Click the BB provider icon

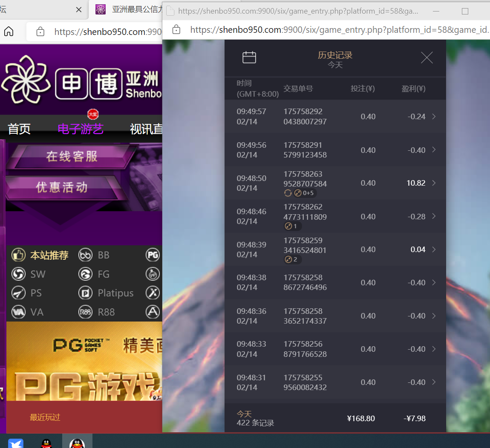pos(85,255)
